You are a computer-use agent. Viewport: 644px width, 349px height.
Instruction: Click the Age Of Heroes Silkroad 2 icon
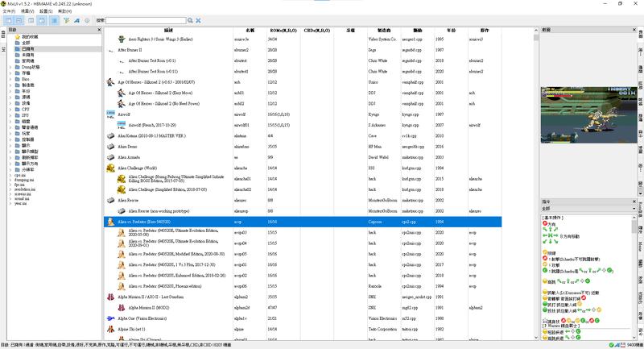point(110,82)
